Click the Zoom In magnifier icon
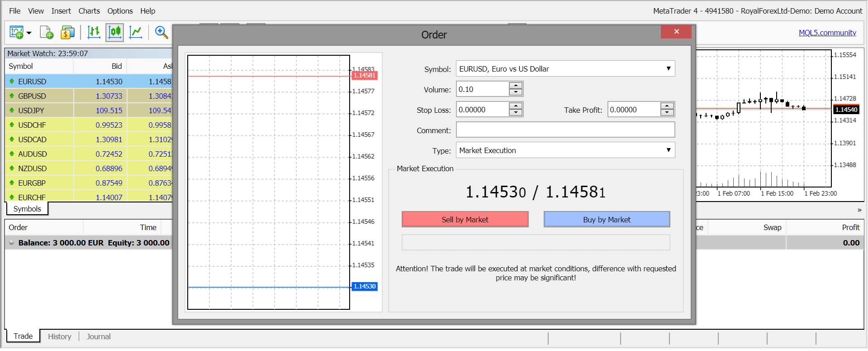 (161, 32)
